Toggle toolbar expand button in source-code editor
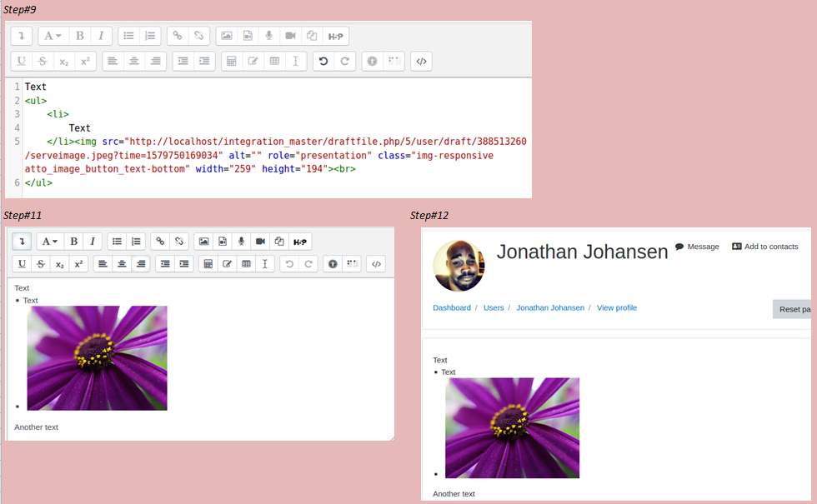The image size is (817, 504). pos(22,36)
